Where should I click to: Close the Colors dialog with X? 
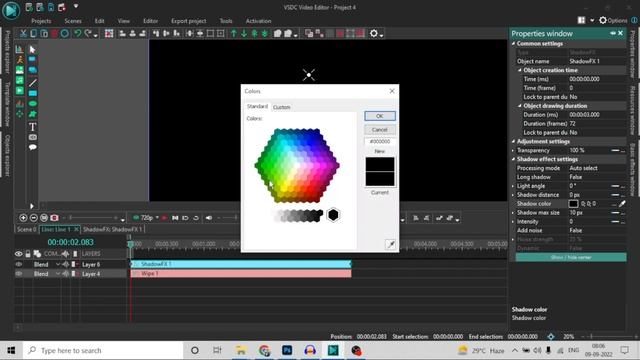392,91
